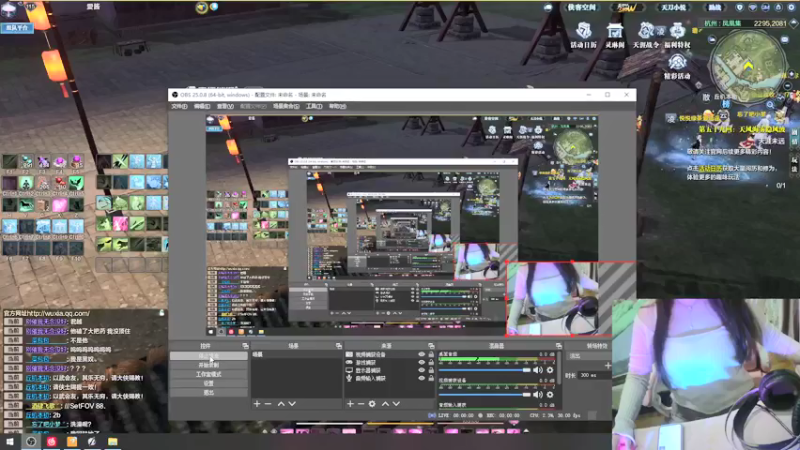
Task: Click the 退出 exit button in OBS
Action: [209, 393]
